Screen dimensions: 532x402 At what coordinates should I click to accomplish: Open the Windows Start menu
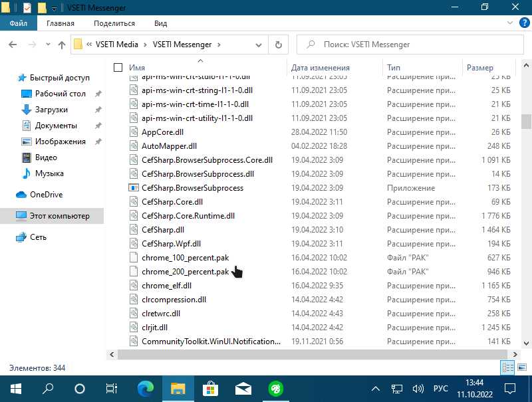coord(15,389)
